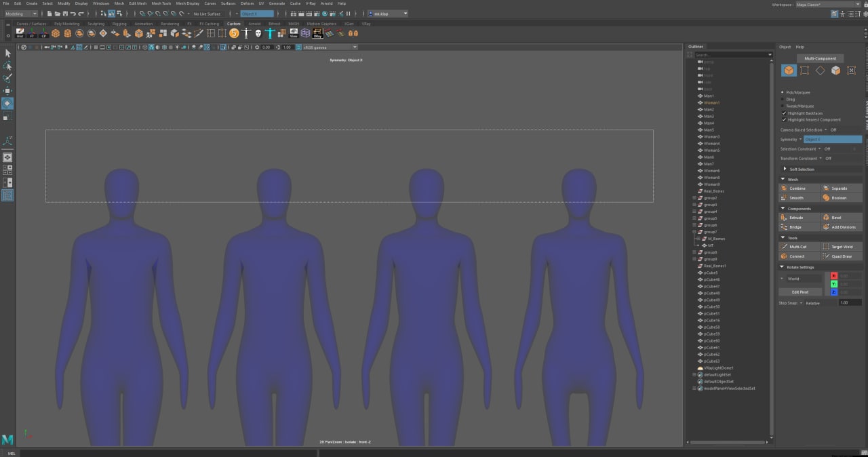Viewport: 868px width, 457px height.
Task: Open Selection Constraint dropdown
Action: pos(819,148)
